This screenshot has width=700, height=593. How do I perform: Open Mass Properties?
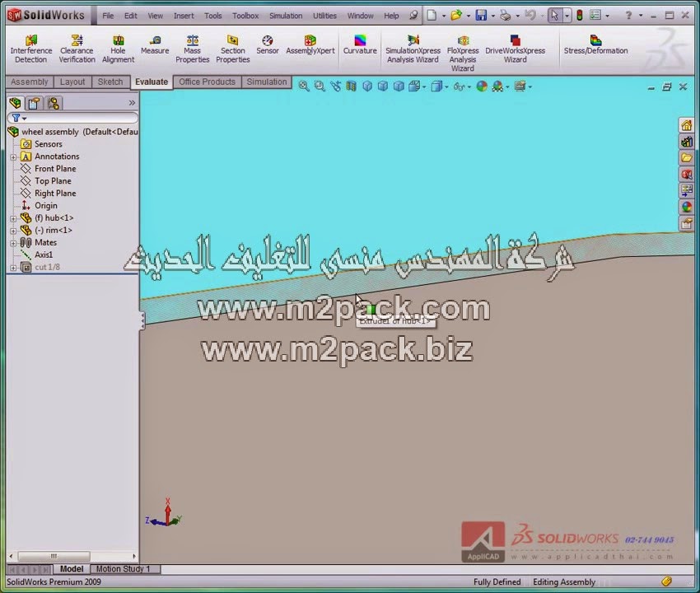click(x=193, y=49)
